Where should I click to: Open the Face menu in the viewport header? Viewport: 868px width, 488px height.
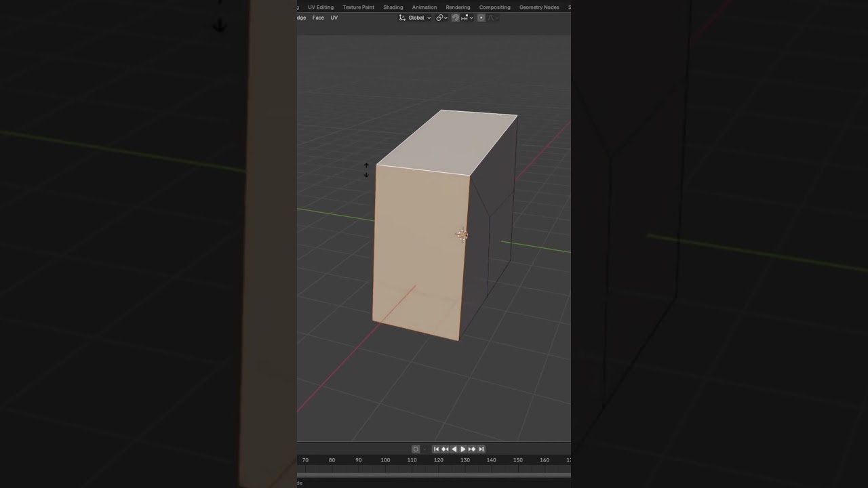[x=318, y=18]
